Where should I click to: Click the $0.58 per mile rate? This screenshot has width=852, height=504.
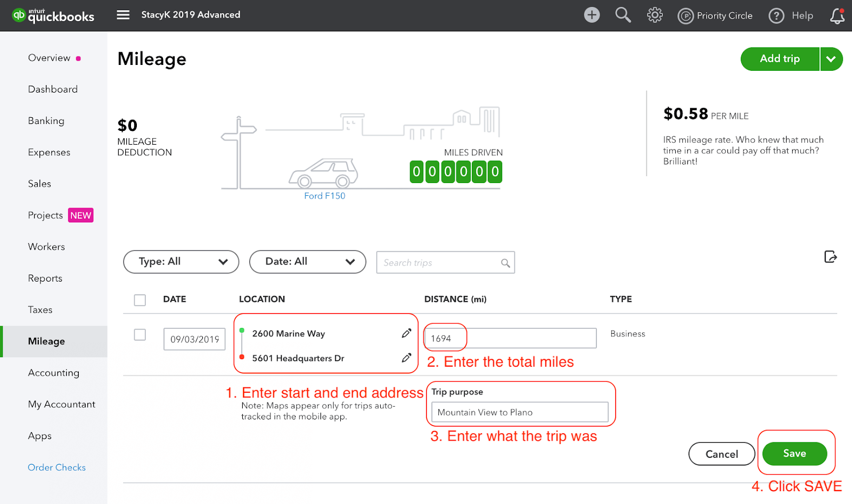(706, 114)
